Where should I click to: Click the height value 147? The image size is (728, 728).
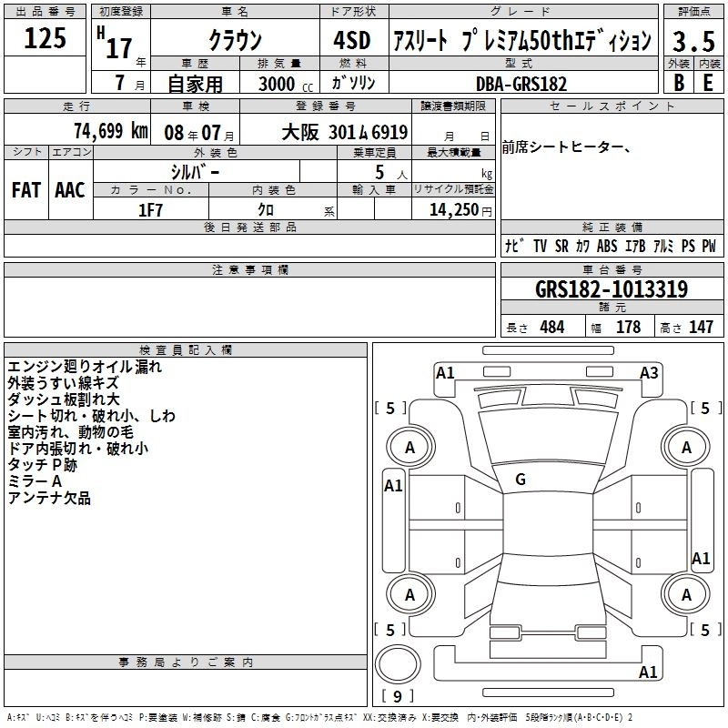[x=701, y=327]
